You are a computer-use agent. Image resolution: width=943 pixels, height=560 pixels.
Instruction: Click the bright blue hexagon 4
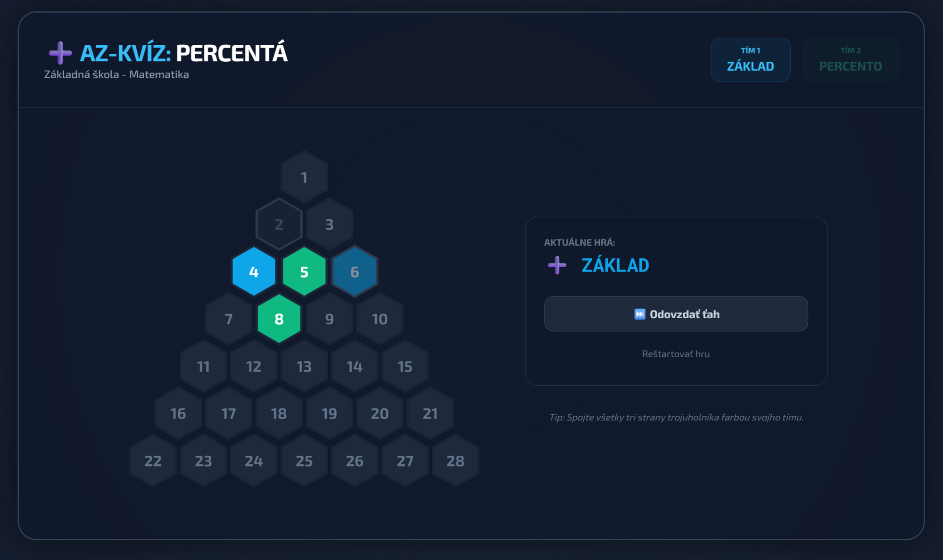(254, 272)
